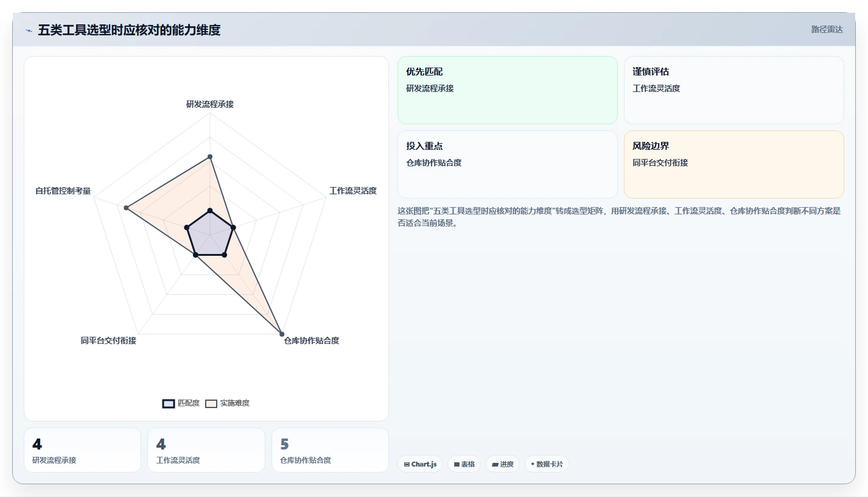
Task: Click the description paragraph starting 这张图把
Action: 619,217
